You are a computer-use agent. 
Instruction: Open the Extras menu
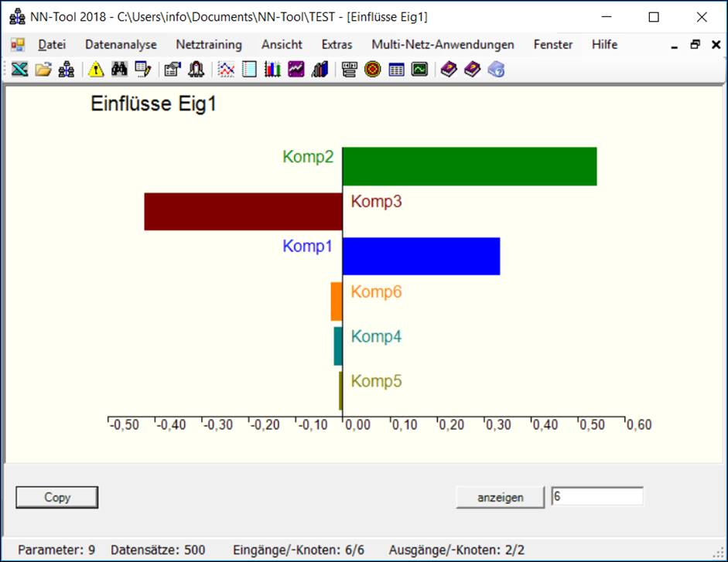337,45
